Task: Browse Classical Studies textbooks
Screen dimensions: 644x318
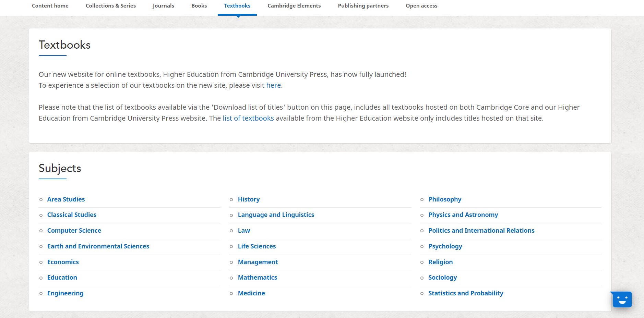Action: pos(72,215)
